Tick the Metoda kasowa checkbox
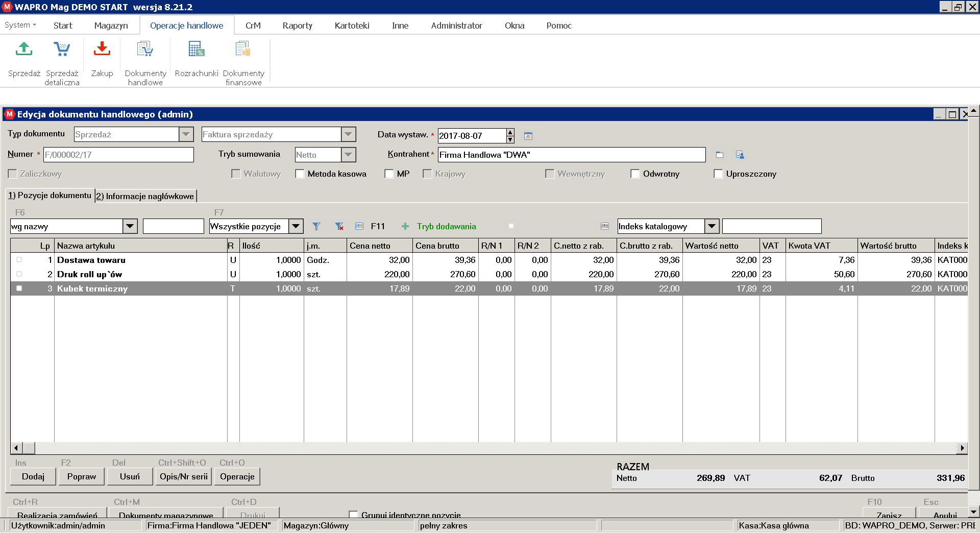Screen dimensions: 980x533 click(300, 174)
